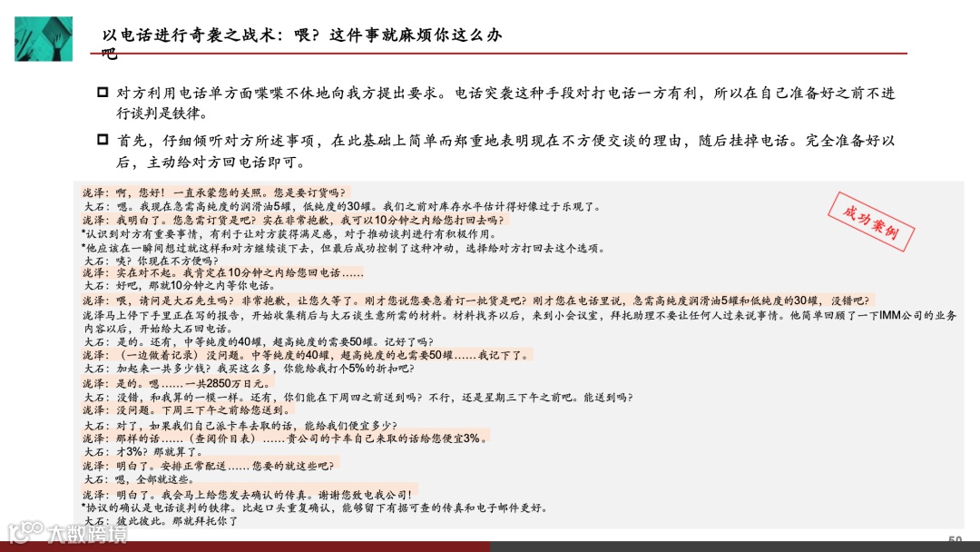Image resolution: width=980 pixels, height=552 pixels.
Task: Click the final line "大石：彼此彼此。那就拜托你了"
Action: click(162, 521)
